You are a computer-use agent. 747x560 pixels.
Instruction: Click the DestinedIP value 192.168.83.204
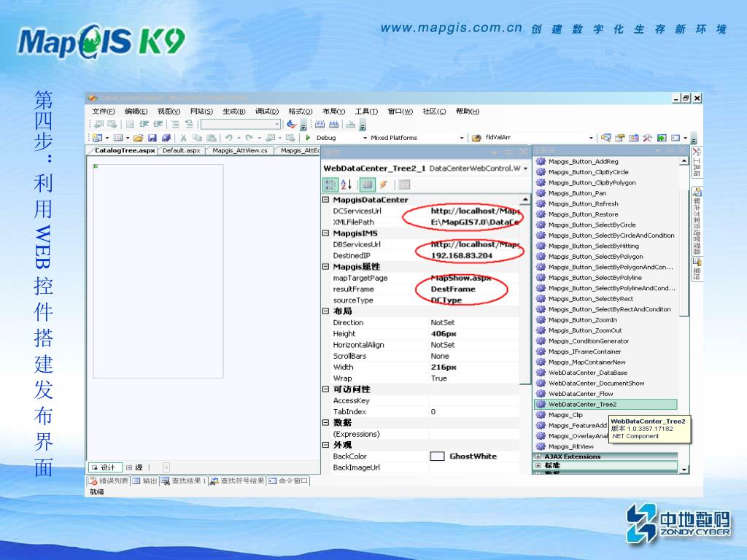tap(462, 256)
